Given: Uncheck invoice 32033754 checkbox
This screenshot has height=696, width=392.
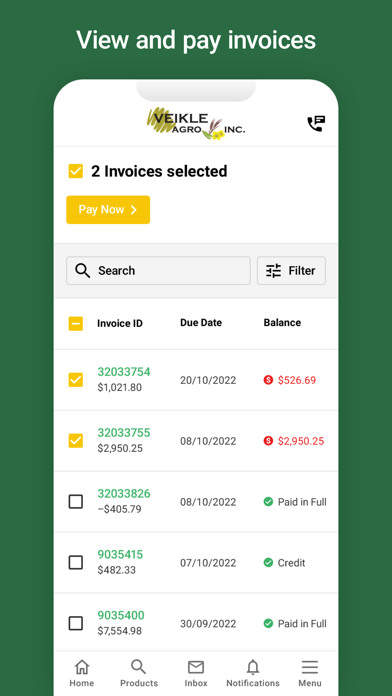Looking at the screenshot, I should [75, 380].
